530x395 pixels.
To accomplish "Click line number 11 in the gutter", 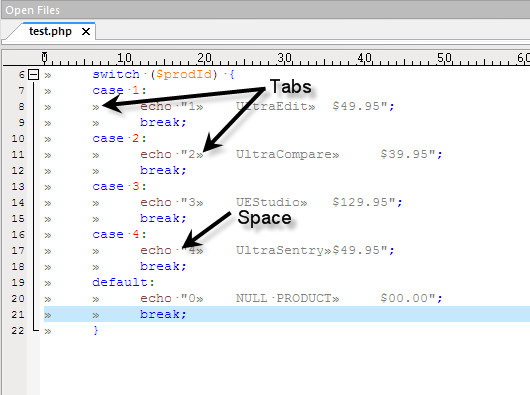I will [18, 154].
